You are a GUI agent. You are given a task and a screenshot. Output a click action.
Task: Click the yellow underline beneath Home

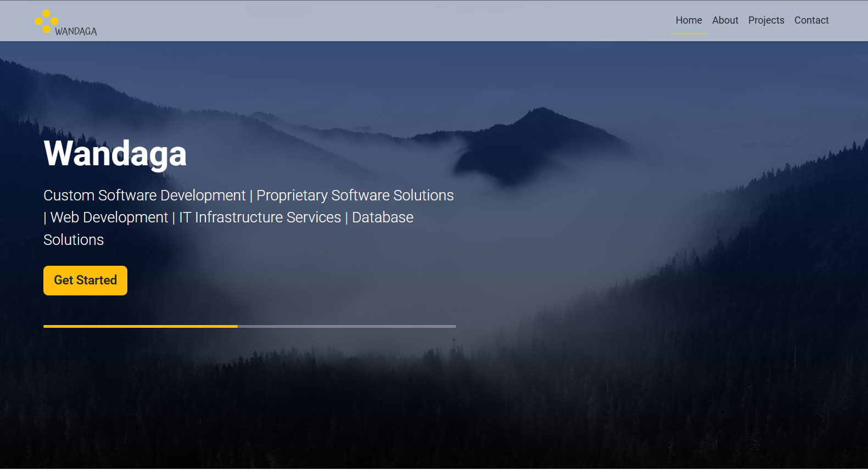click(x=688, y=33)
